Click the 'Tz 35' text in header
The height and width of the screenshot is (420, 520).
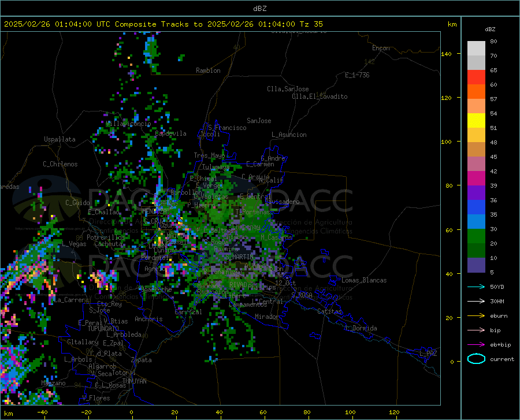pyautogui.click(x=311, y=24)
